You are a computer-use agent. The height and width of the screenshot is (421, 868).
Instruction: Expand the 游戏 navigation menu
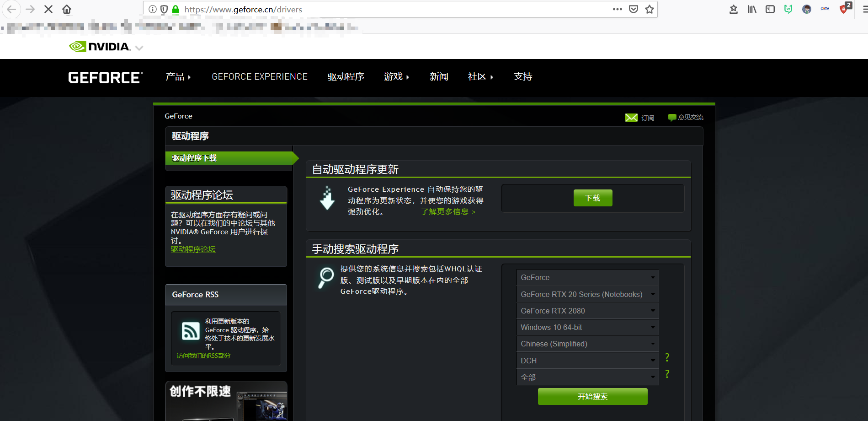pos(396,77)
